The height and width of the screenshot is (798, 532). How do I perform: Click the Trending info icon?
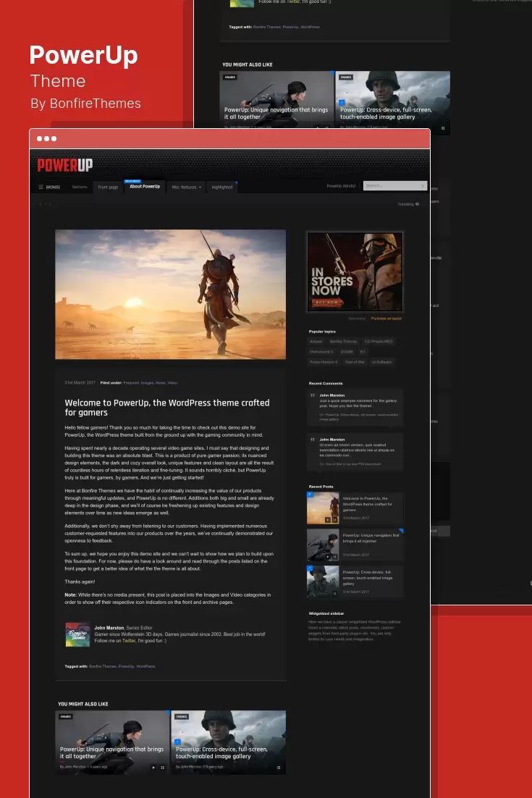pos(417,204)
